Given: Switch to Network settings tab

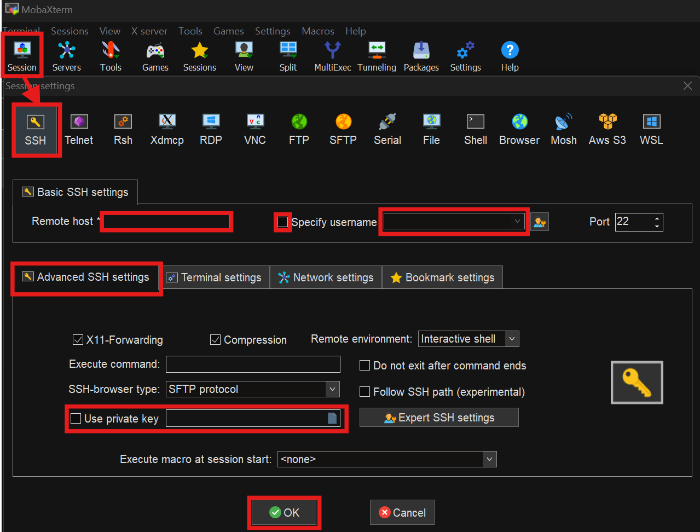Looking at the screenshot, I should click(326, 277).
